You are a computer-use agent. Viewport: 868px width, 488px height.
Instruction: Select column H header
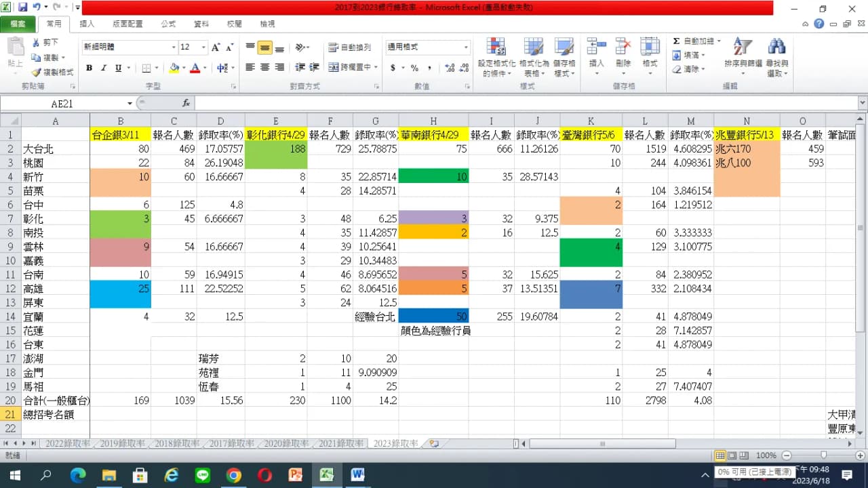pyautogui.click(x=433, y=121)
